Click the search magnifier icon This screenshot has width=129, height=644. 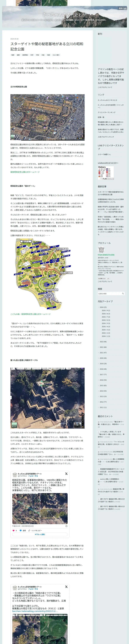(x=123, y=293)
